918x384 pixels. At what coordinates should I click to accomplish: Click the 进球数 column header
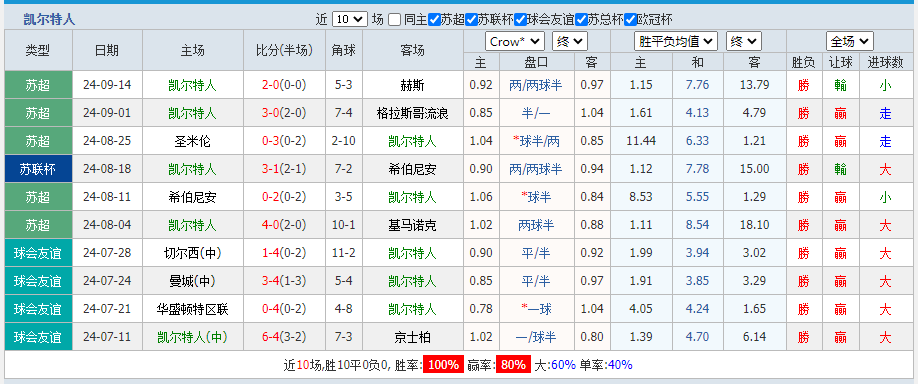pyautogui.click(x=886, y=62)
